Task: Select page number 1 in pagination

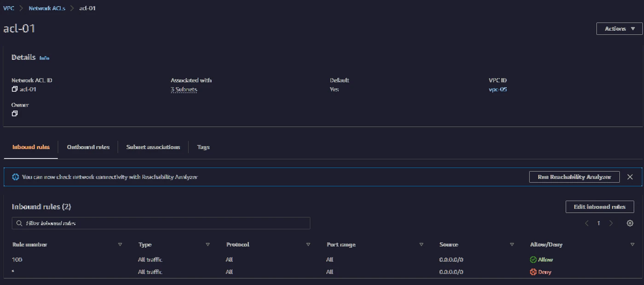Action: tap(598, 223)
